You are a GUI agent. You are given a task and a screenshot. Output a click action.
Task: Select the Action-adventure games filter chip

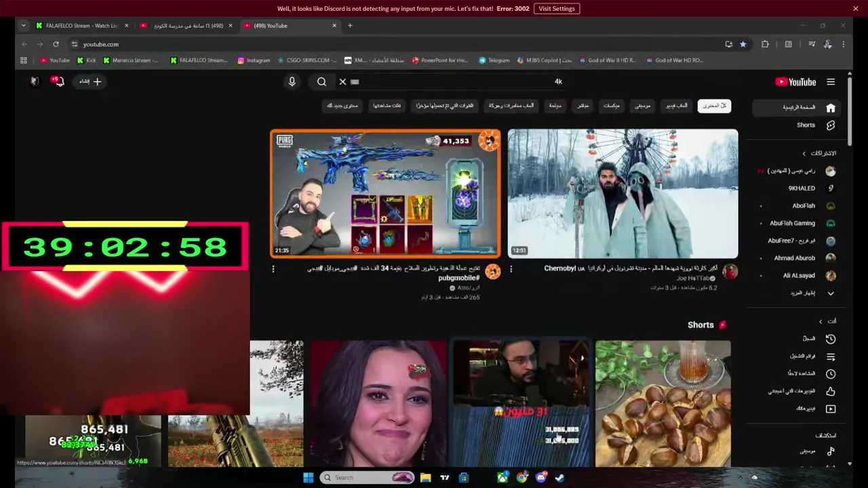click(511, 106)
